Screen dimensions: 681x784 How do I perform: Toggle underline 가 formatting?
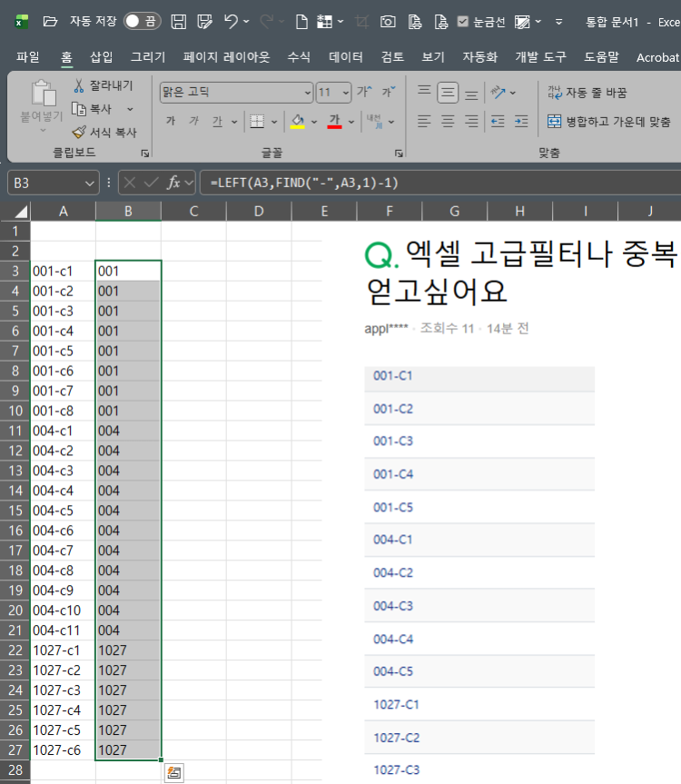tap(217, 121)
